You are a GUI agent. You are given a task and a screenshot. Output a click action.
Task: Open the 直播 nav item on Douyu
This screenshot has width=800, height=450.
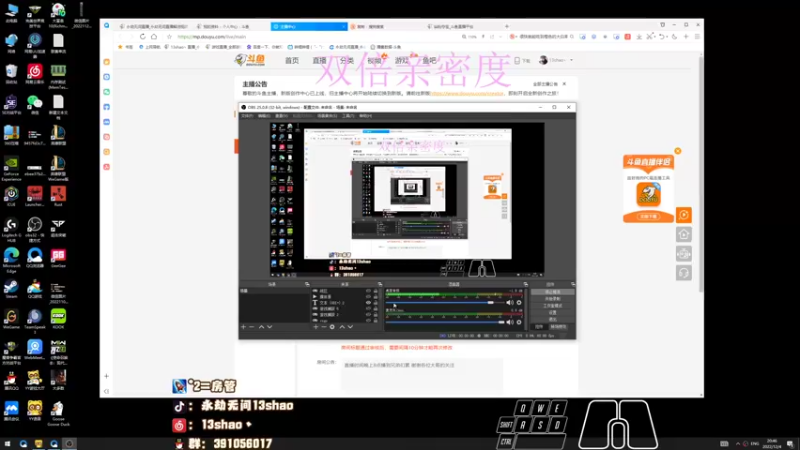(319, 60)
